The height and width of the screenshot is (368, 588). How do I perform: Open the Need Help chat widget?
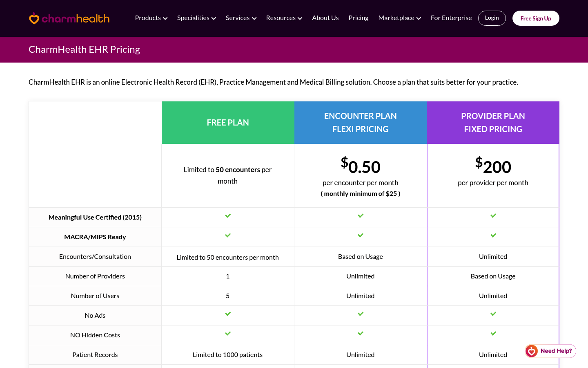pos(550,351)
